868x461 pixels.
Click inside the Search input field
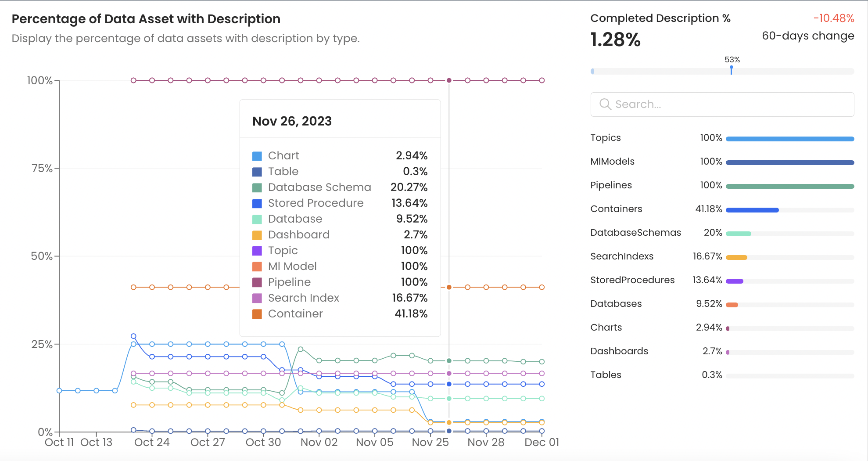(722, 104)
